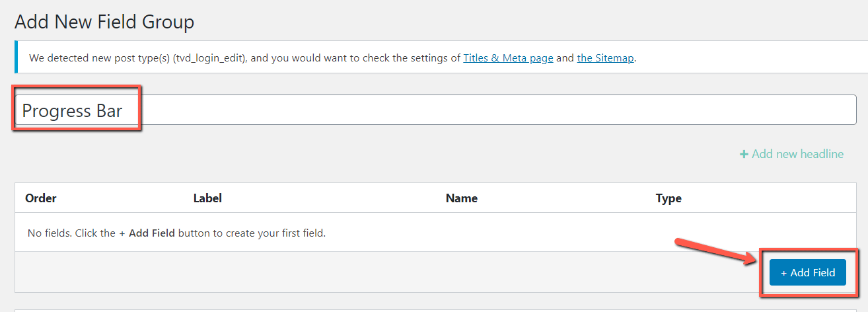Click the plus icon beside Add new headline
The width and height of the screenshot is (868, 312).
[x=744, y=154]
